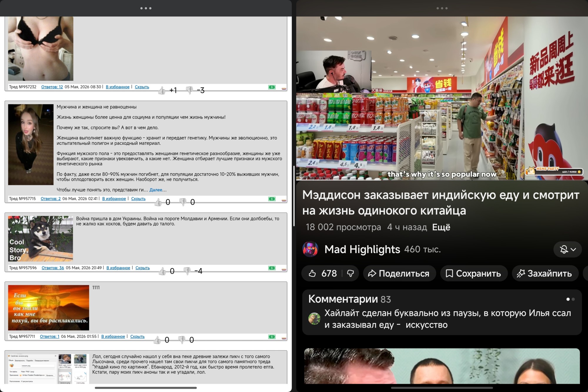Click the label Тред №957711
This screenshot has width=588, height=392.
coord(22,337)
